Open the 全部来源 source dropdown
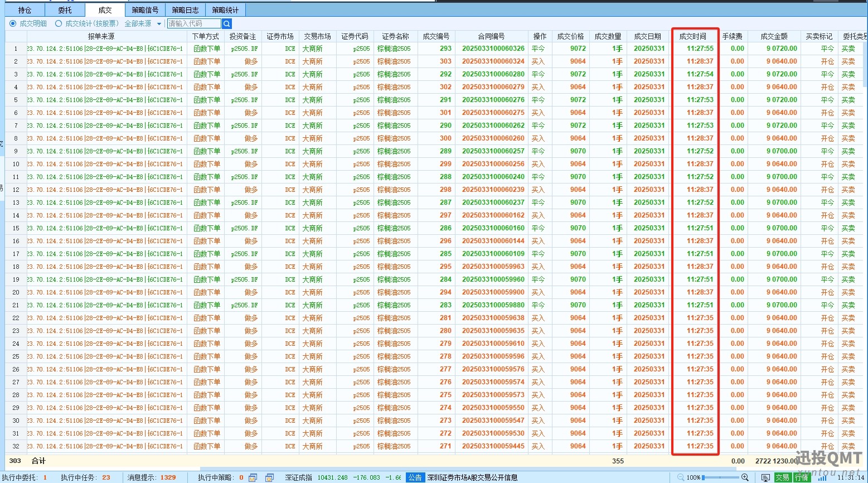Viewport: 868px width, 483px height. 143,23
